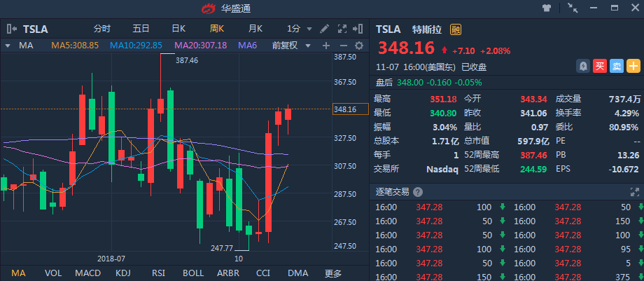The height and width of the screenshot is (281, 644).
Task: Select KDJ indicator tab
Action: click(x=124, y=273)
